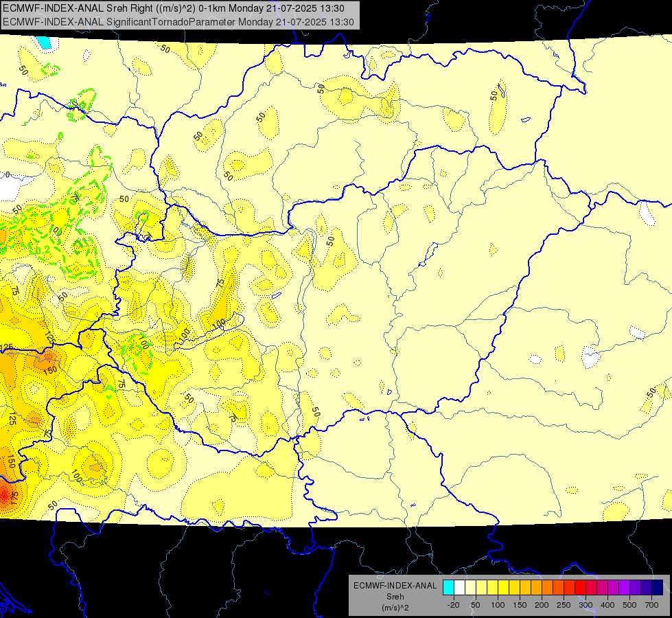Click the '400' legend scale value
This screenshot has height=618, width=672.
tap(607, 605)
